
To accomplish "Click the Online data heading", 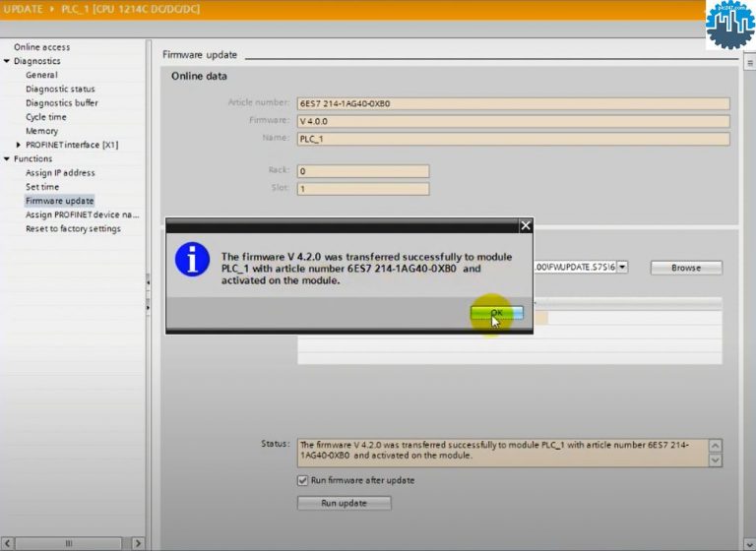I will [x=199, y=76].
